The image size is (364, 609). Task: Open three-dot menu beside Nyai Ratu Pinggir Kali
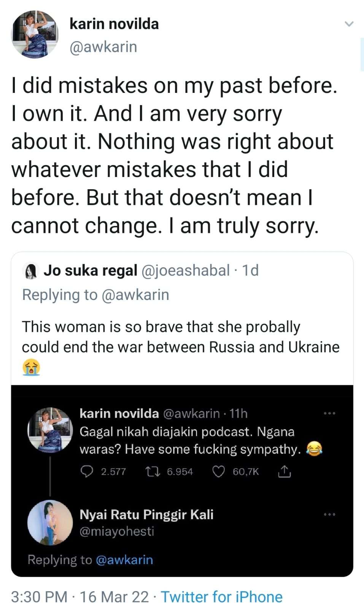coord(329,515)
